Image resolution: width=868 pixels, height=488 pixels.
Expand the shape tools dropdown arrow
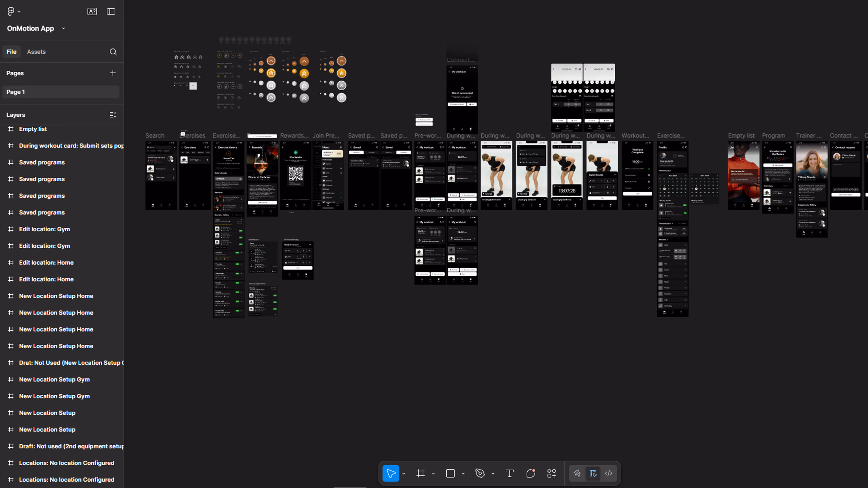[463, 474]
